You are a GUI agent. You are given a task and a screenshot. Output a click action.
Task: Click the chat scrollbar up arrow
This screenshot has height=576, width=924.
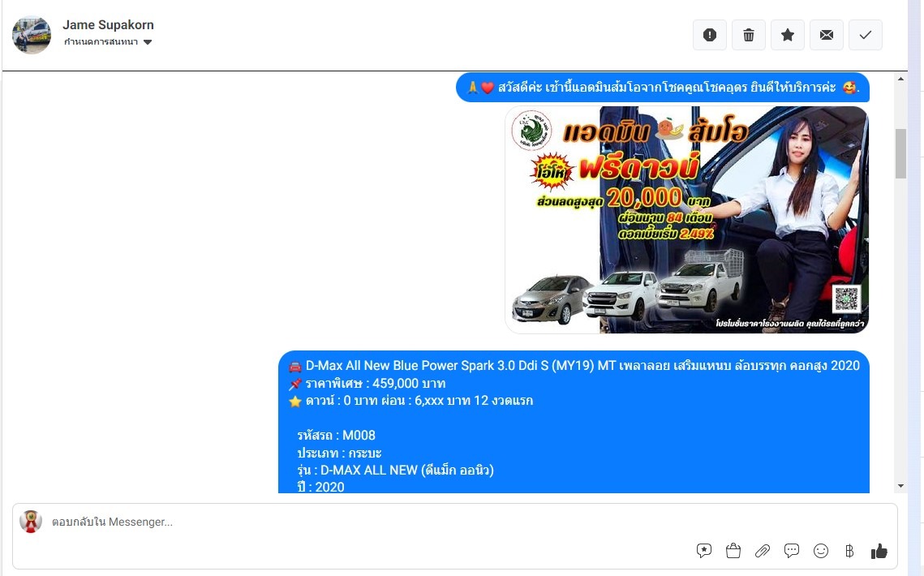pyautogui.click(x=900, y=79)
